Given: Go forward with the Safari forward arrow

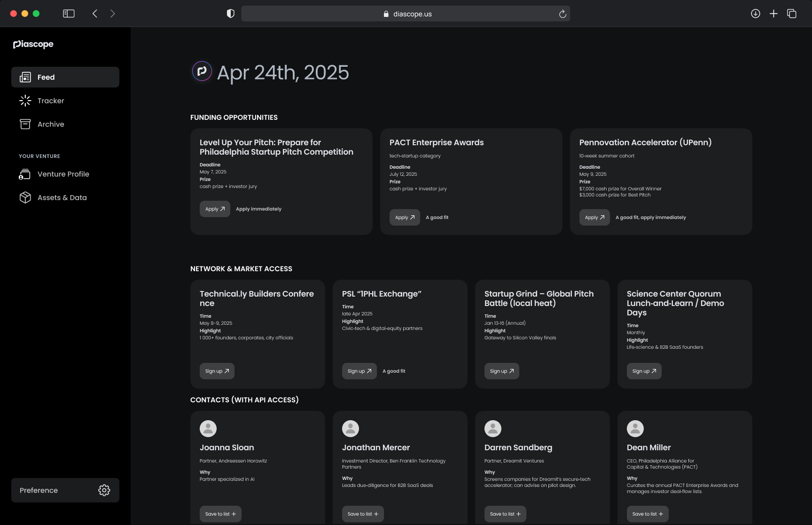Looking at the screenshot, I should pyautogui.click(x=113, y=14).
